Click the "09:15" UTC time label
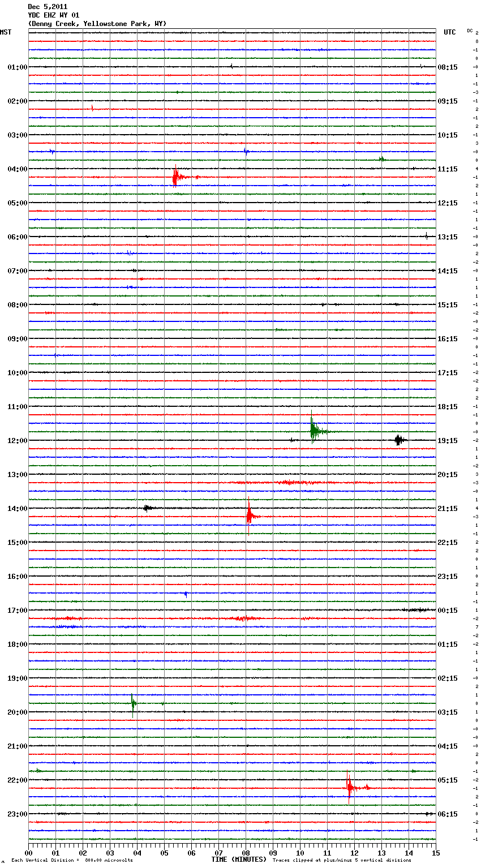The width and height of the screenshot is (481, 868). tap(448, 101)
